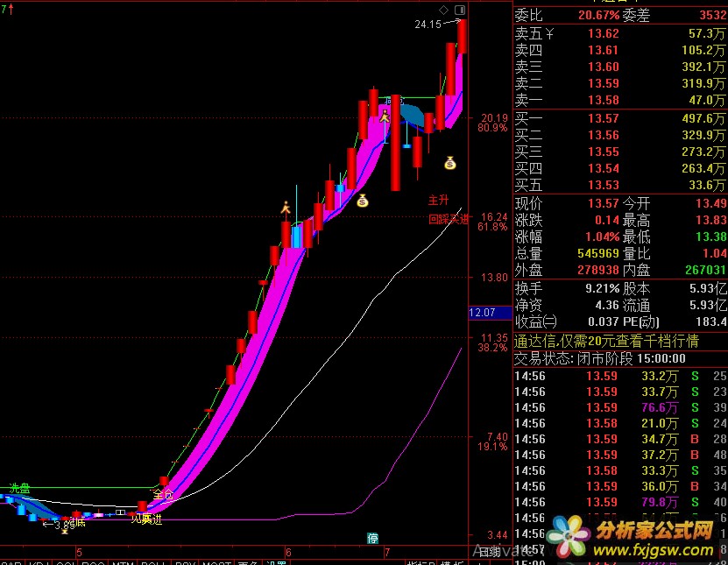Viewport: 728px width, 565px height.
Task: Click the 全仓 signal label
Action: (x=163, y=494)
